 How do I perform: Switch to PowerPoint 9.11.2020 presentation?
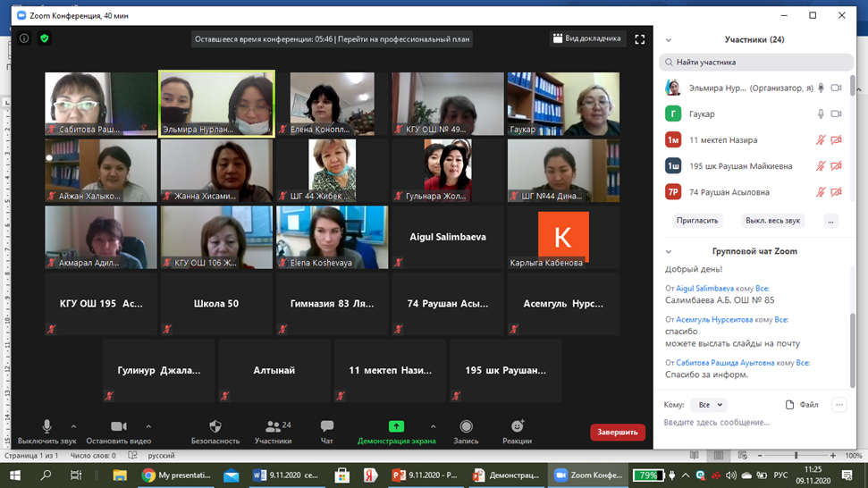click(x=424, y=475)
